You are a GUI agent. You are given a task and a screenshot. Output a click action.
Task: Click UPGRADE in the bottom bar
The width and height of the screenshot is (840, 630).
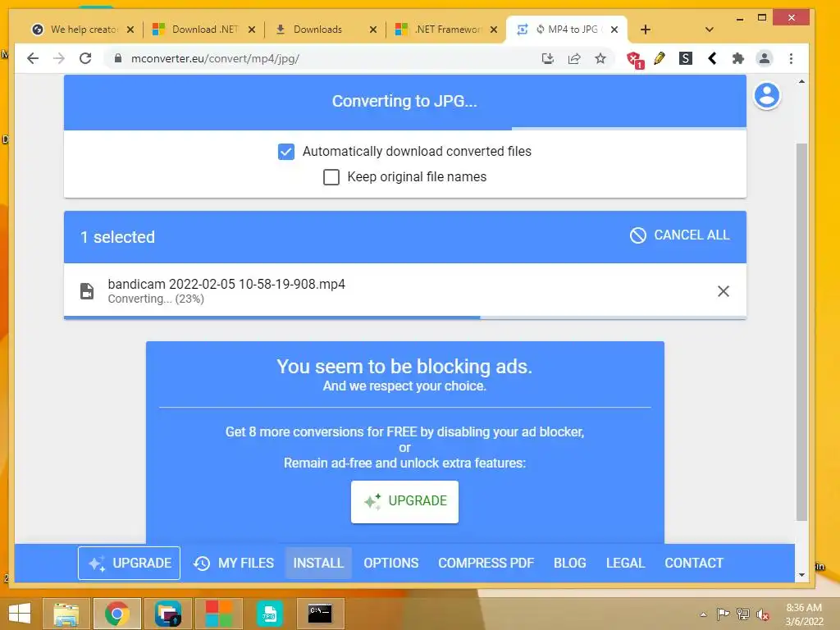(x=129, y=563)
